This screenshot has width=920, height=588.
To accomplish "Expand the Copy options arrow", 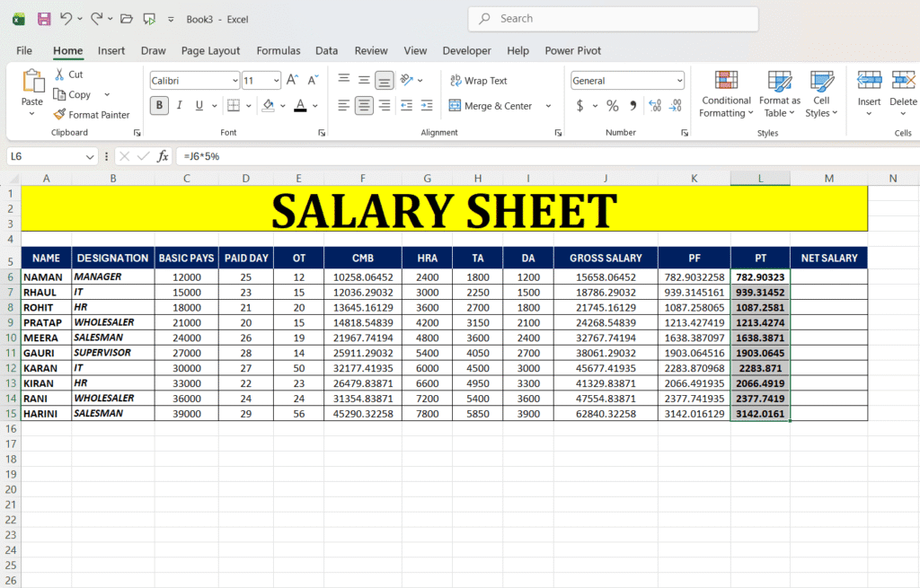I will click(x=107, y=94).
